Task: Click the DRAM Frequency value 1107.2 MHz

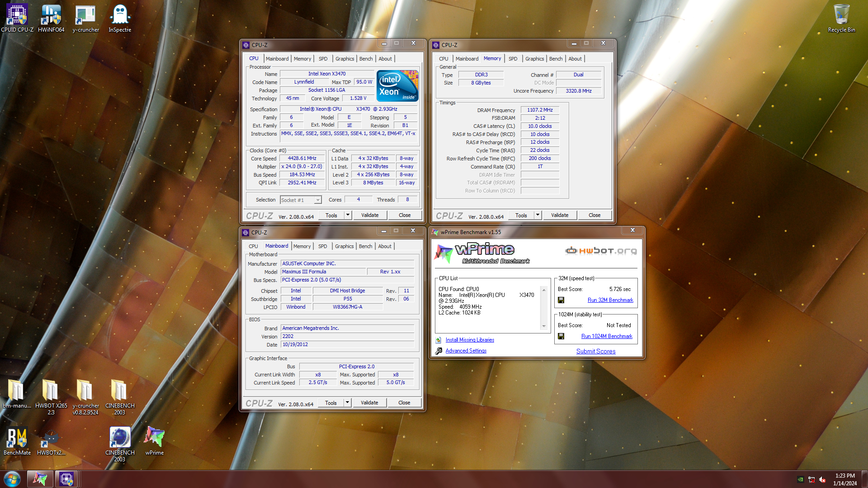Action: [x=540, y=110]
